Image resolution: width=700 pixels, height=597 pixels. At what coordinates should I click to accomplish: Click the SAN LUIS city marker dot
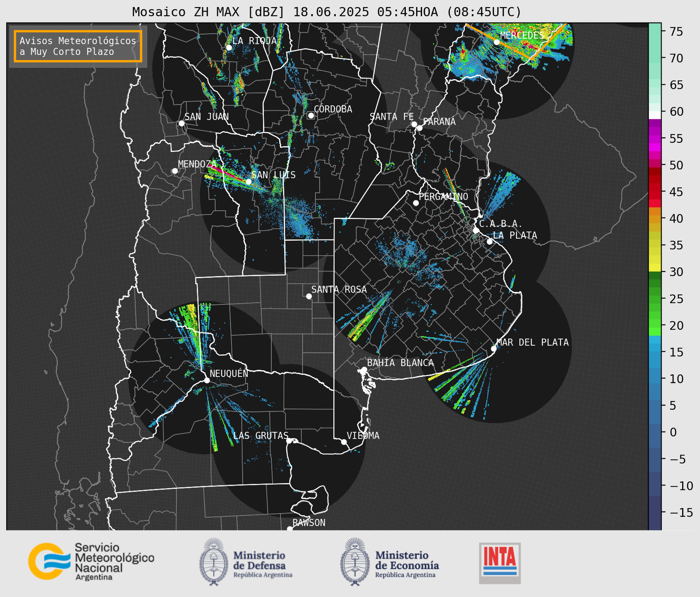tap(248, 181)
